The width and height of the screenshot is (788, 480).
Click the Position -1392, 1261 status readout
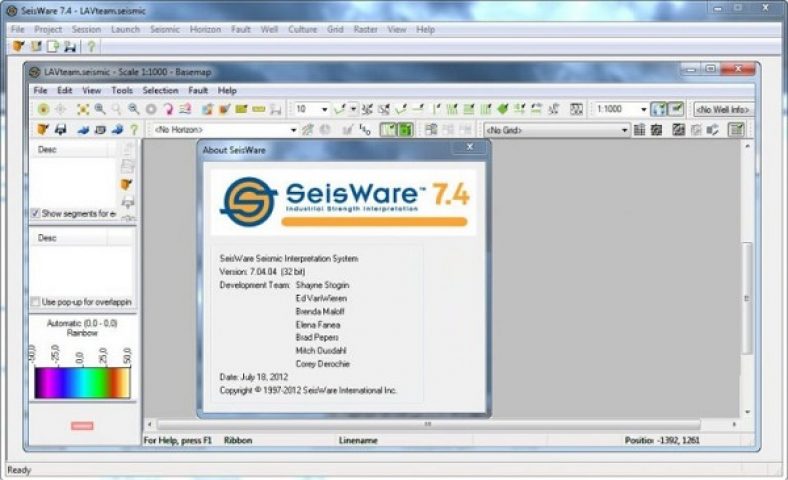click(x=662, y=440)
